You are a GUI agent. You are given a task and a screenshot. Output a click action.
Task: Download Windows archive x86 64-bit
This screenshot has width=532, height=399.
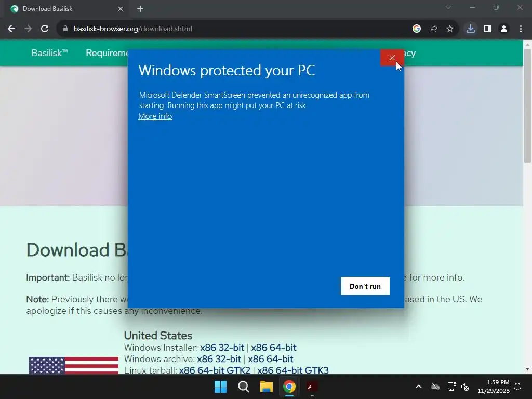(270, 359)
